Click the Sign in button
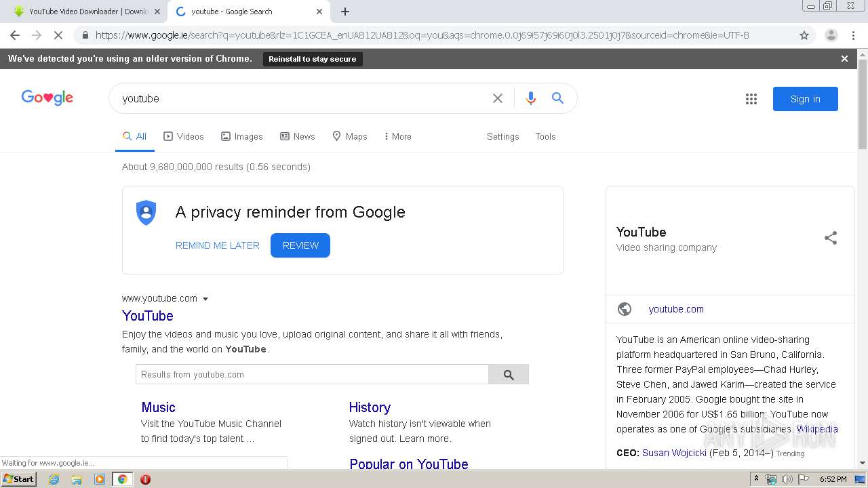Screen dimensions: 868x488 (806, 99)
